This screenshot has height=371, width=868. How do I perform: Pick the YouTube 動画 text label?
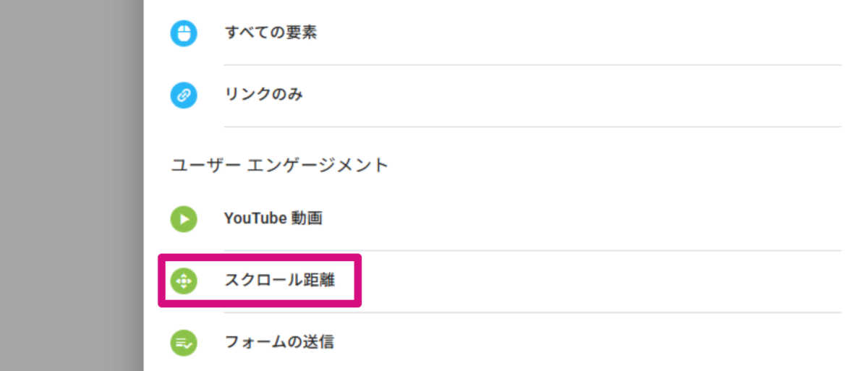click(x=273, y=219)
